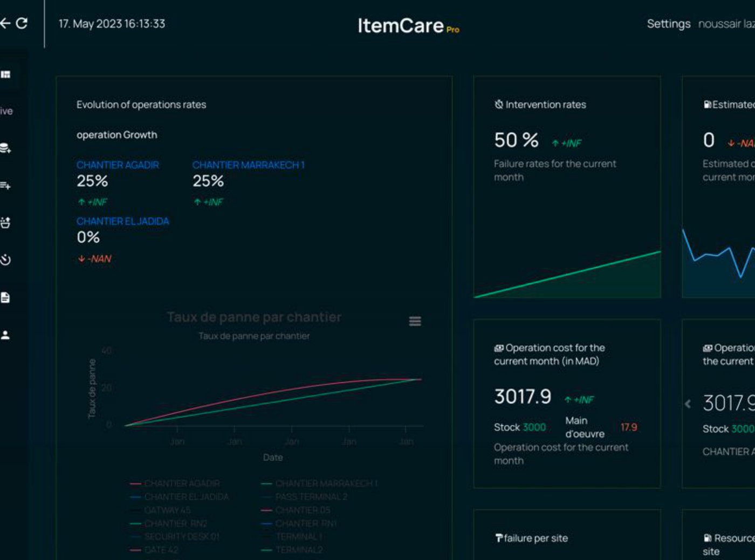Click the money icon beside Operation cost title

499,348
